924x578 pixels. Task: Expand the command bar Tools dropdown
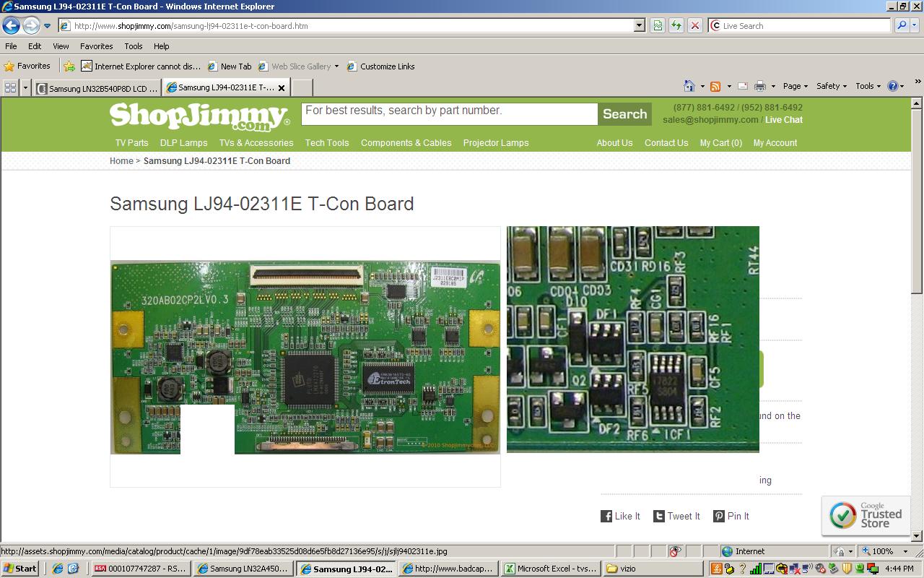[x=868, y=86]
